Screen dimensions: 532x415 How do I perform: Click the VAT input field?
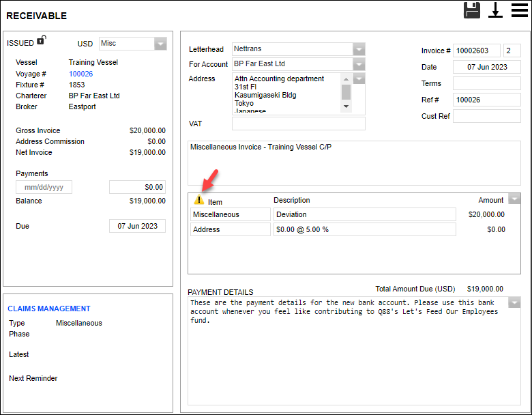(298, 124)
